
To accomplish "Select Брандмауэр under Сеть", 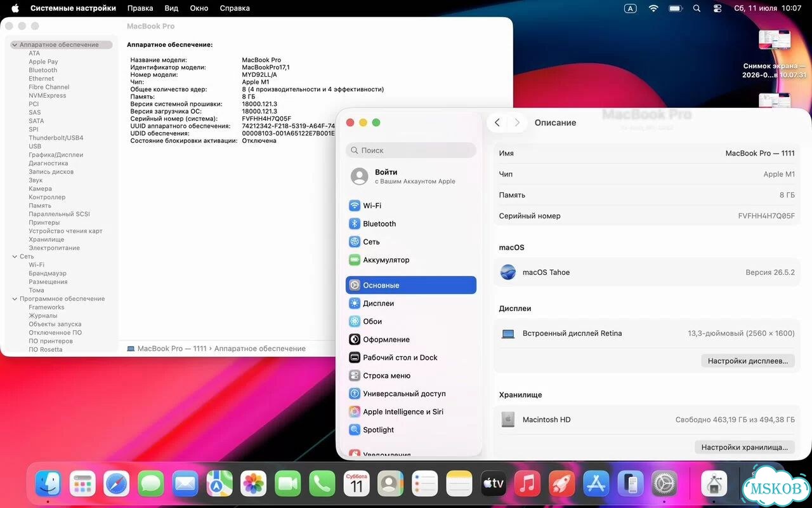I will (48, 274).
